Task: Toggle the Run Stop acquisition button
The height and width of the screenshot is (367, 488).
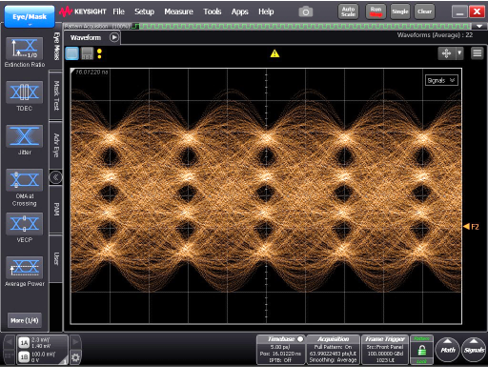Action: [x=376, y=12]
